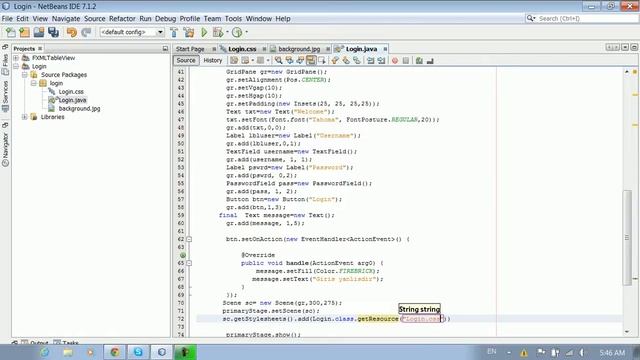Open the Tools menu
Screen dimensions: 640x360
click(x=233, y=19)
